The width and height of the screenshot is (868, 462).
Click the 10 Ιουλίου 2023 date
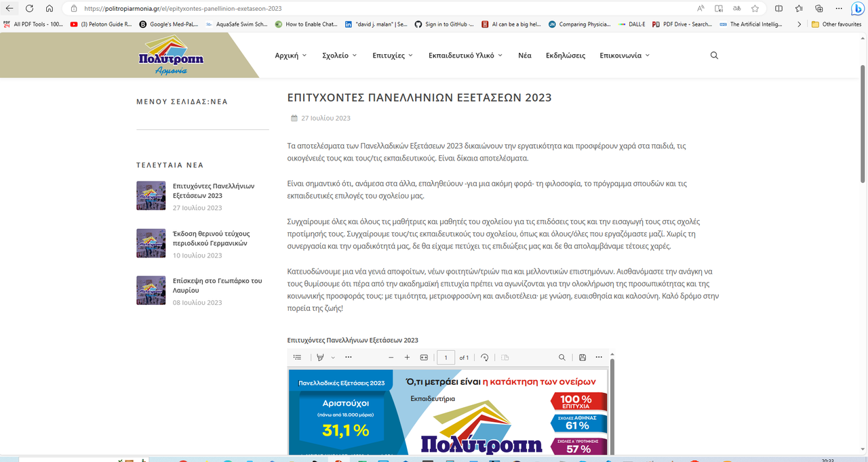click(x=197, y=255)
